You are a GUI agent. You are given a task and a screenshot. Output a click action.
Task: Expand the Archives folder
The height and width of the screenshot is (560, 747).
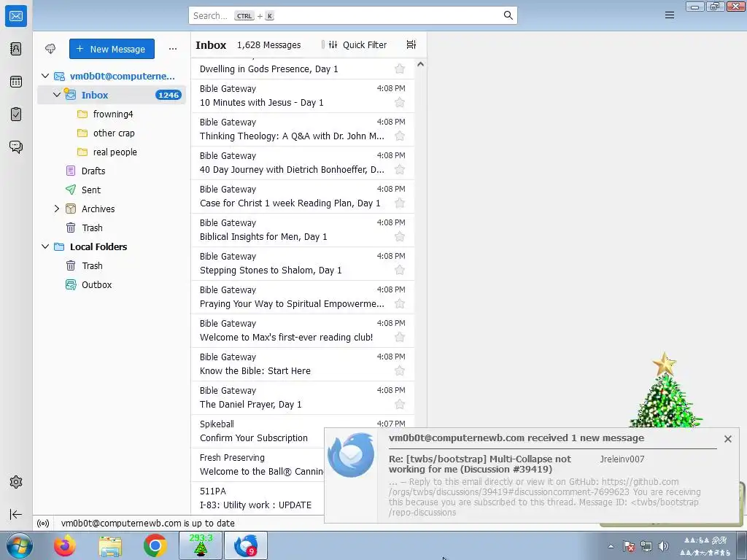pyautogui.click(x=57, y=209)
